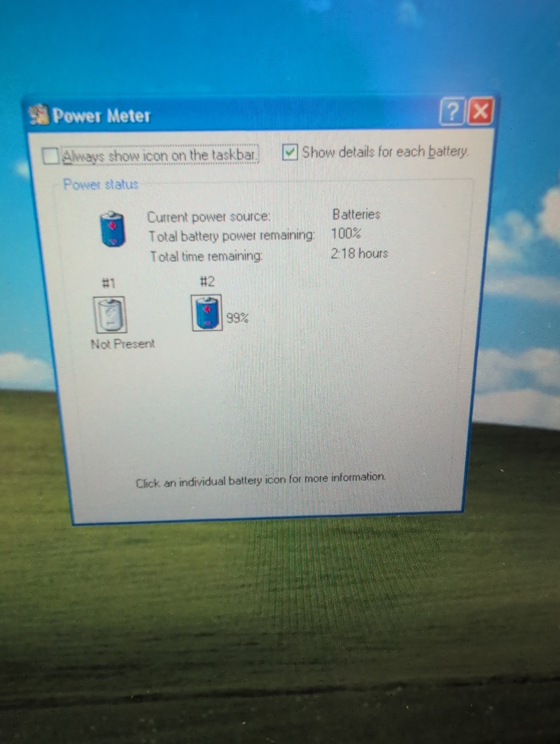The image size is (560, 744).
Task: Select the 'Batteries' power source value
Action: pos(356,214)
